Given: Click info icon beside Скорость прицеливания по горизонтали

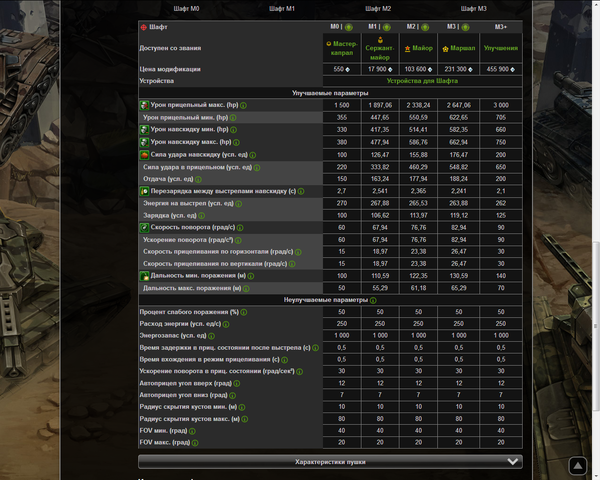Looking at the screenshot, I should pos(298,252).
